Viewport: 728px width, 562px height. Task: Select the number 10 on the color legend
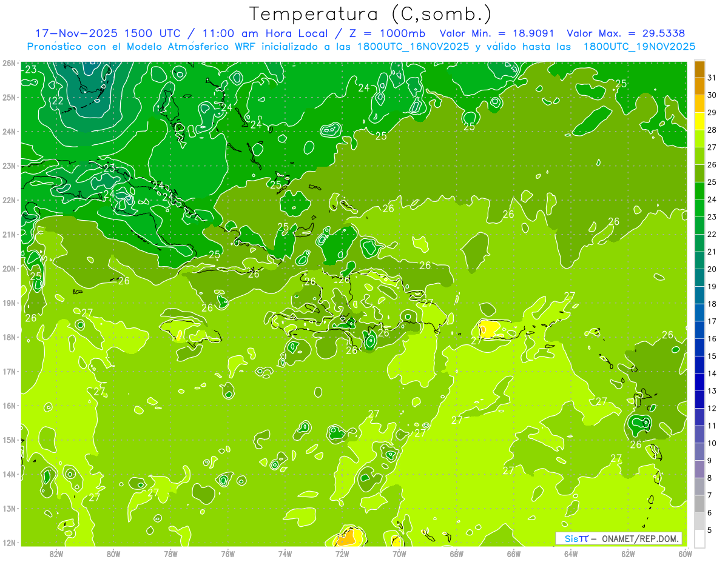(x=712, y=443)
